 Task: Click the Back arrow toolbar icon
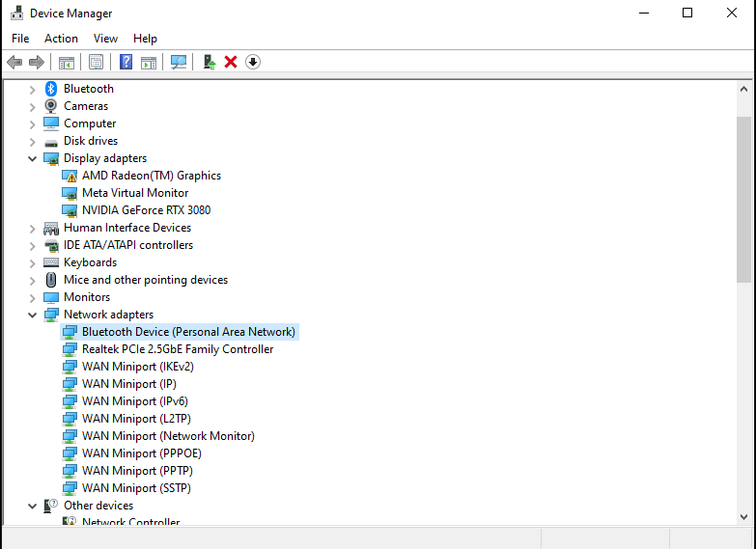pos(14,62)
